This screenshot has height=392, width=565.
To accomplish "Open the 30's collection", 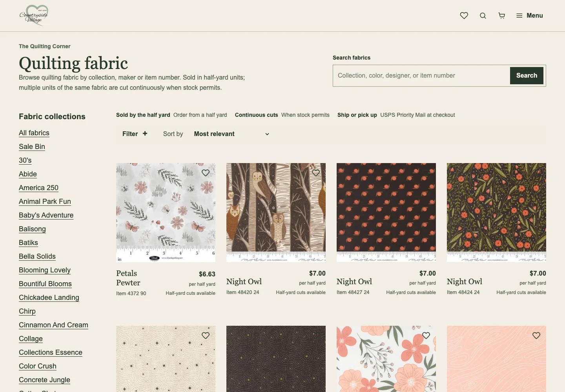I will click(25, 160).
